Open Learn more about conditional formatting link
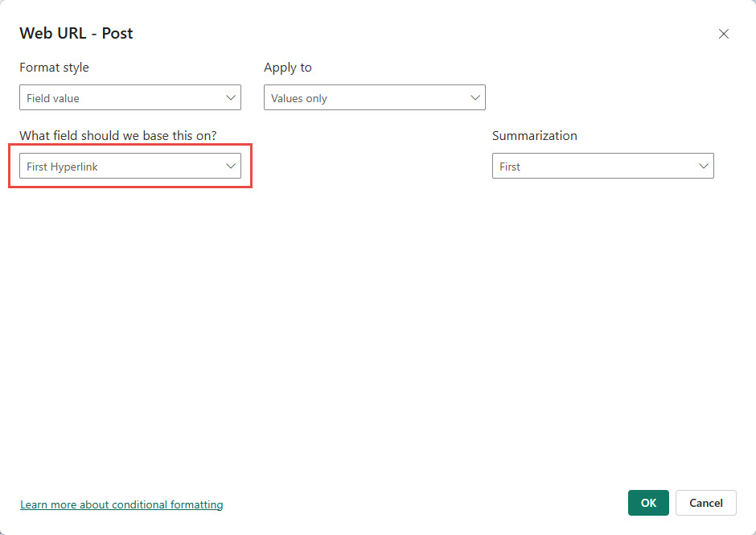The image size is (756, 535). click(121, 504)
